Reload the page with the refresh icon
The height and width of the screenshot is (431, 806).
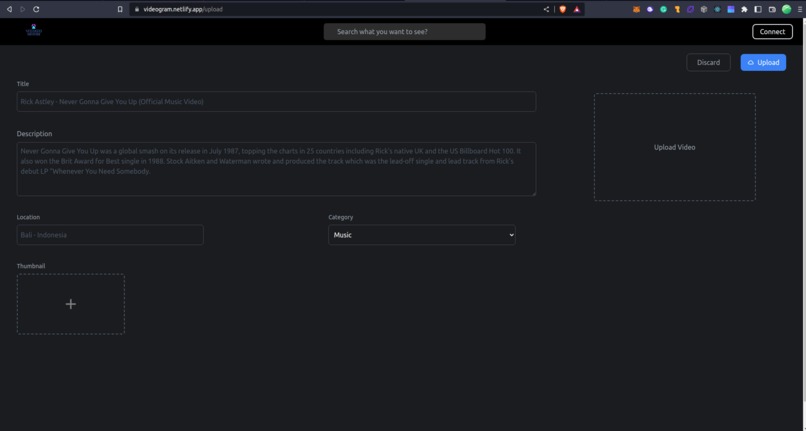pyautogui.click(x=36, y=9)
